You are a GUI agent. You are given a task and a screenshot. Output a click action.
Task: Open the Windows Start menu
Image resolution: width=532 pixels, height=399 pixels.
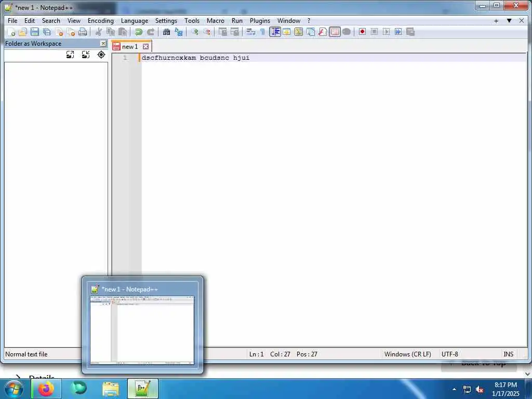[14, 389]
